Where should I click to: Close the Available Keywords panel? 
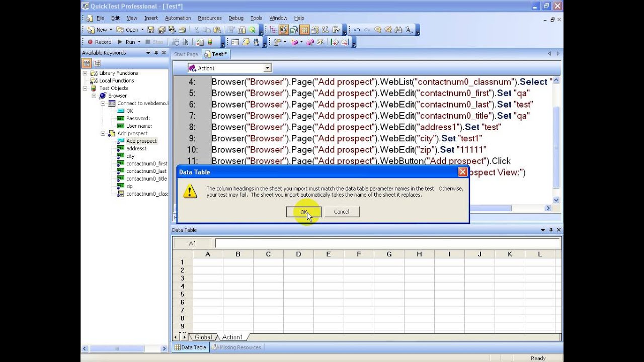[x=164, y=53]
